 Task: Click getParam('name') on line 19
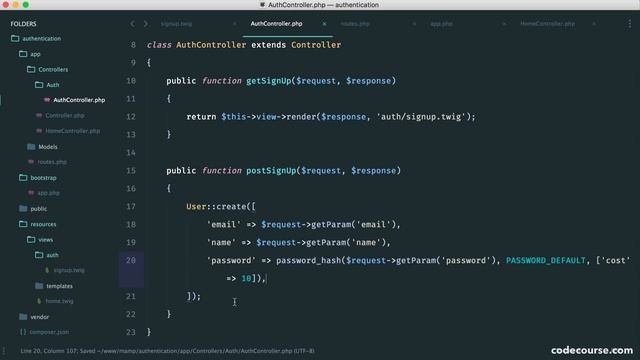pos(346,242)
